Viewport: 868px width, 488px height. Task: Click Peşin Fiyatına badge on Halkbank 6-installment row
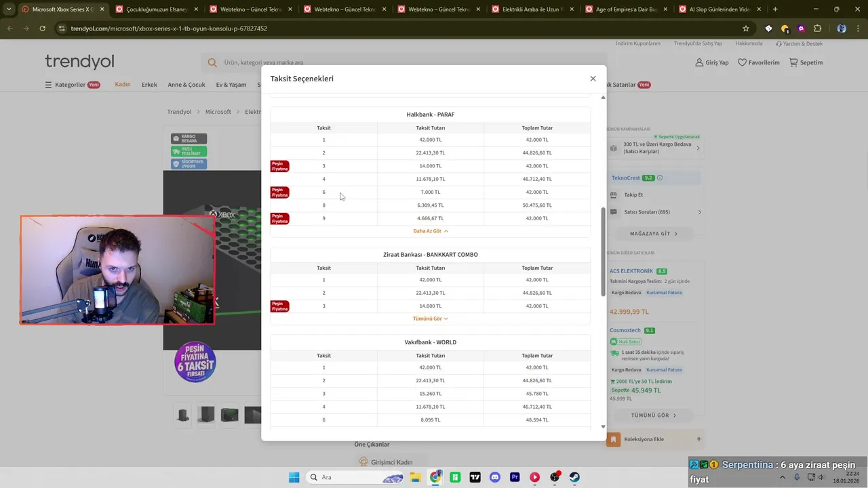click(280, 192)
